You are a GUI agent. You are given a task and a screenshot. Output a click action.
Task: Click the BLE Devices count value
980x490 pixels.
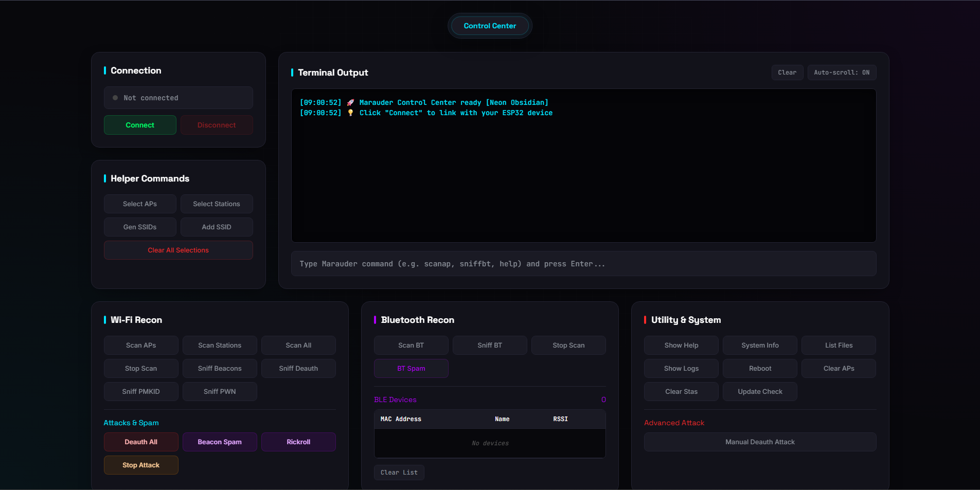(603, 400)
